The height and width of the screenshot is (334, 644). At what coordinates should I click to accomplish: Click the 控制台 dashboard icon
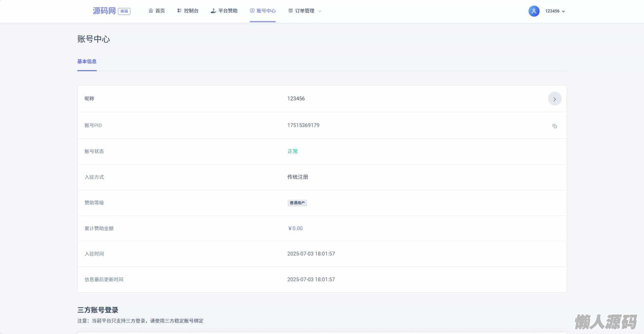[179, 11]
